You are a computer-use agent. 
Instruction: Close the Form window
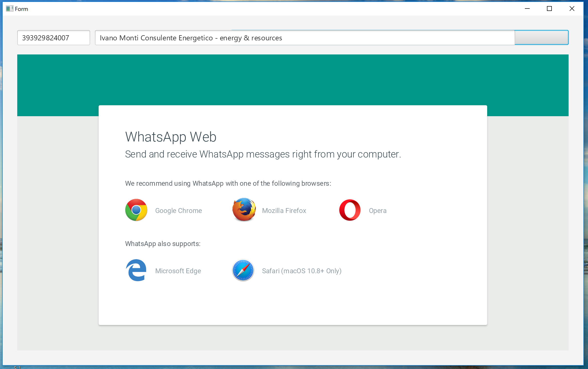(572, 9)
